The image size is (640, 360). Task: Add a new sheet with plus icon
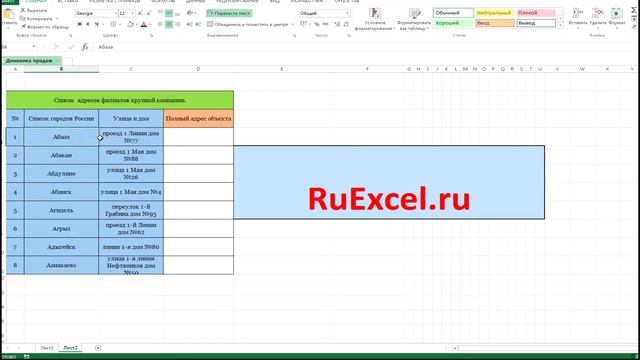pos(98,348)
